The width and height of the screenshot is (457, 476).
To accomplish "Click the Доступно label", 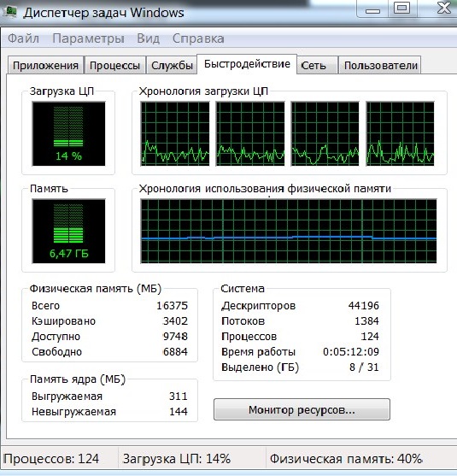I will 56,337.
